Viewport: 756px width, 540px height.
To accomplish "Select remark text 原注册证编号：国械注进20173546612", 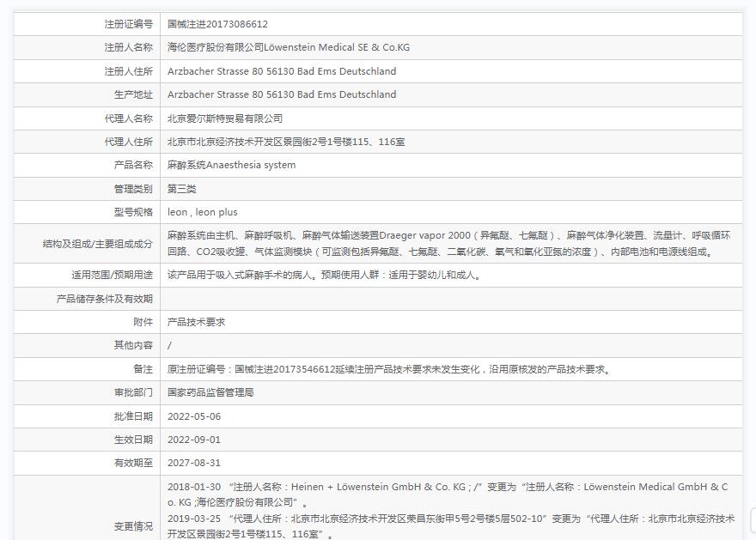I will (251, 369).
